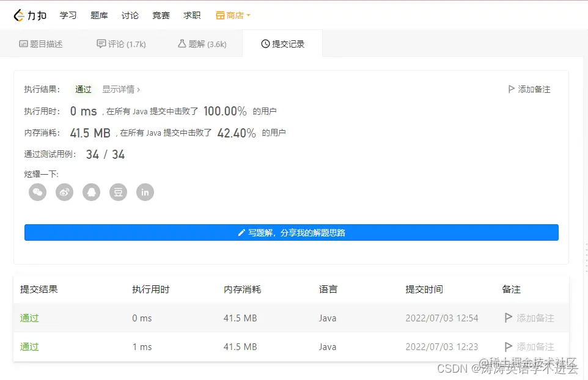This screenshot has height=380, width=588.
Task: Share result via the Weibo icon
Action: (x=64, y=192)
